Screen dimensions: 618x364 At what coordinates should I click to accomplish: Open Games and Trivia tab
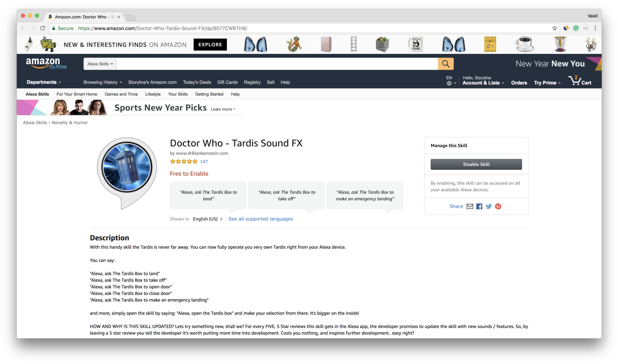[x=121, y=94]
